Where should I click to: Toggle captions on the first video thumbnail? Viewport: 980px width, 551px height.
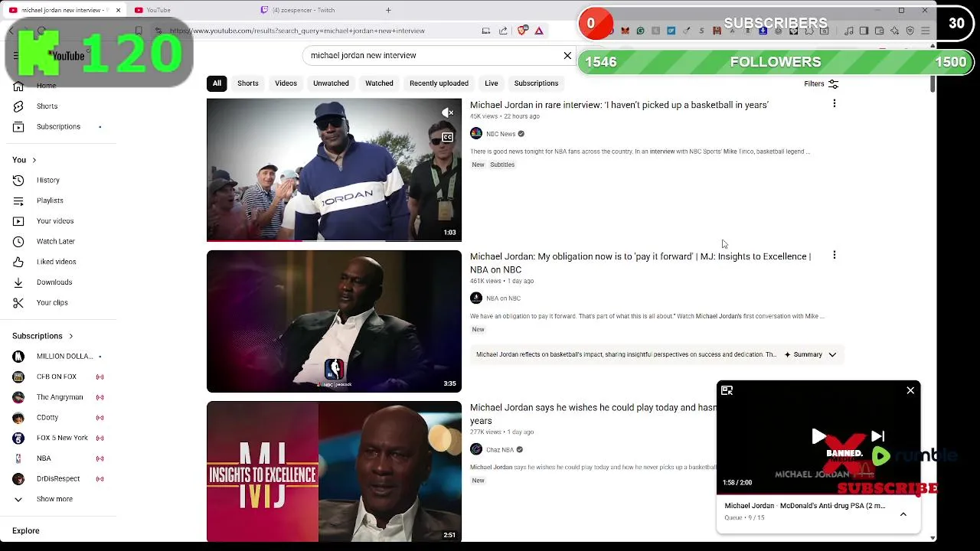pos(448,137)
